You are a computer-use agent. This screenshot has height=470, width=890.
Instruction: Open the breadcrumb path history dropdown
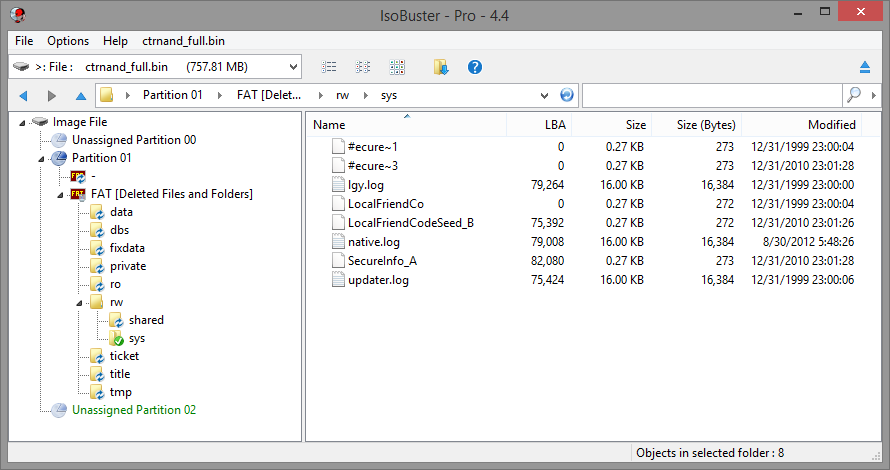click(x=544, y=95)
